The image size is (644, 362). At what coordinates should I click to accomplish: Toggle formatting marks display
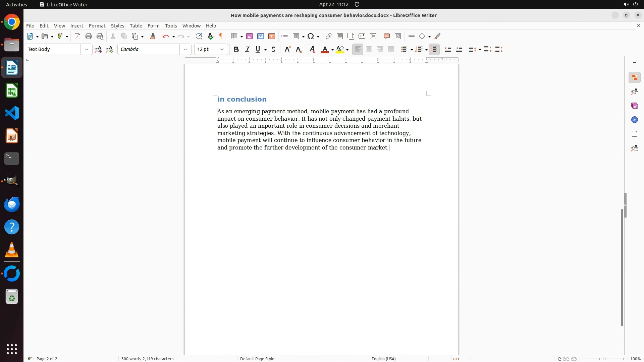click(x=221, y=36)
